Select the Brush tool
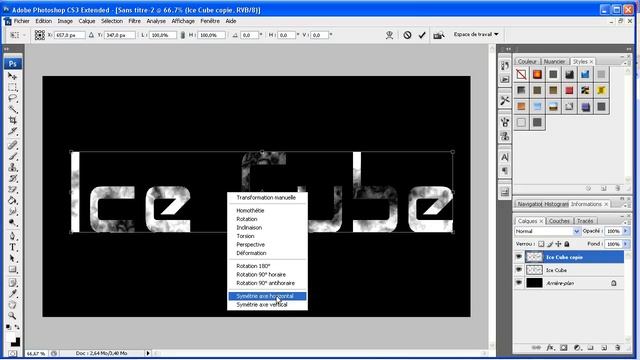640x360 pixels. click(13, 156)
